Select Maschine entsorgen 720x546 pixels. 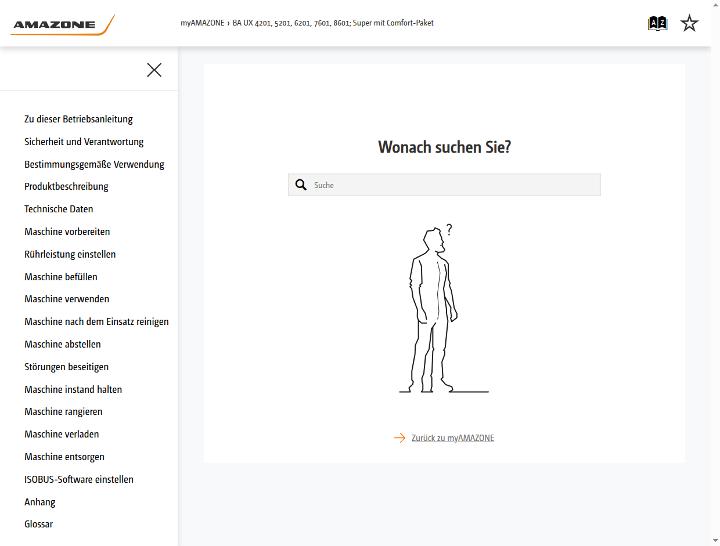64,456
